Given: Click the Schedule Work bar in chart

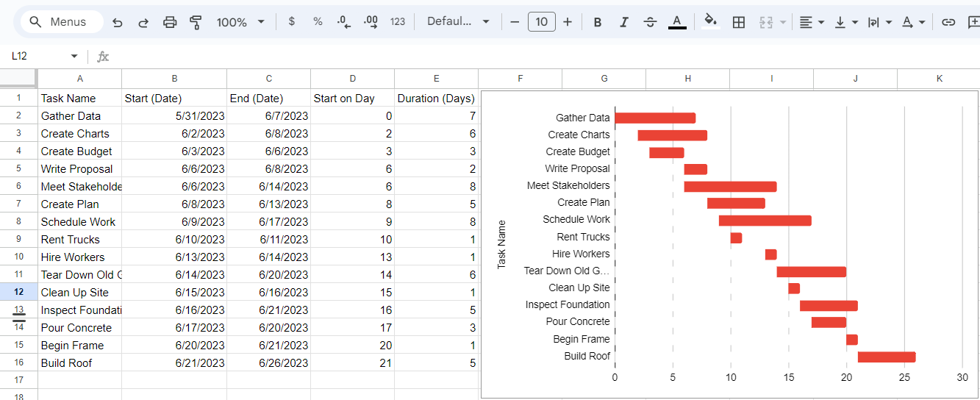Looking at the screenshot, I should coord(765,221).
